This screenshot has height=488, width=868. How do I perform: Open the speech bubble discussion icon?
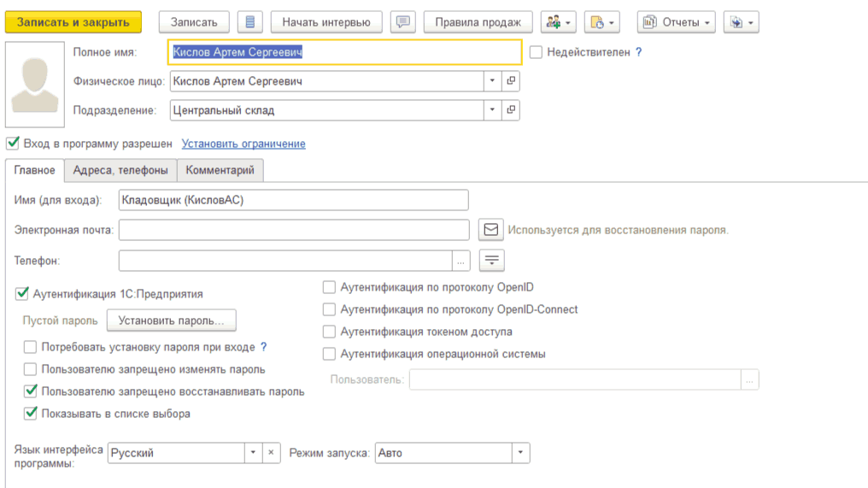coord(403,22)
